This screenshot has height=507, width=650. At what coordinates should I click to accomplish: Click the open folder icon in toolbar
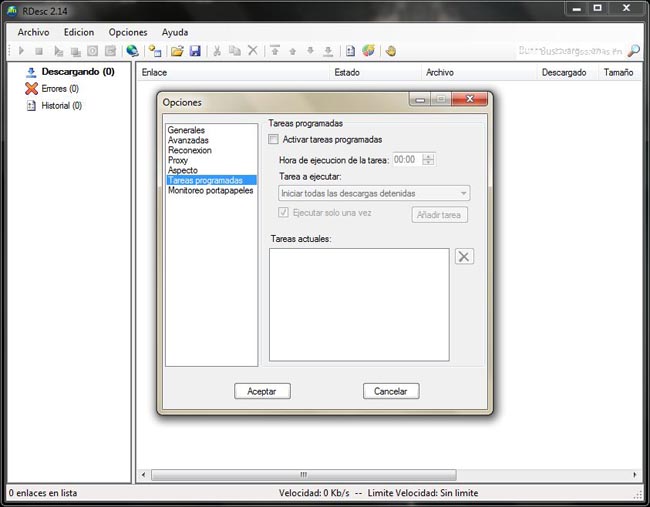pos(177,51)
